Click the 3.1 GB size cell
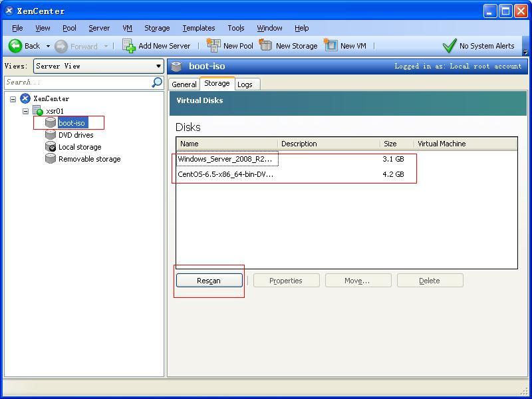Image resolution: width=532 pixels, height=399 pixels. pyautogui.click(x=393, y=159)
